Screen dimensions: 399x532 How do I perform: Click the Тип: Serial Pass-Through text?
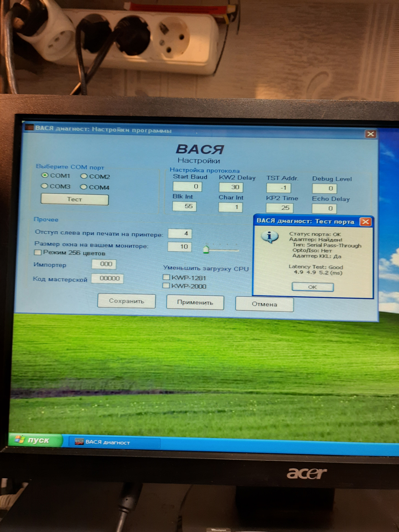327,245
